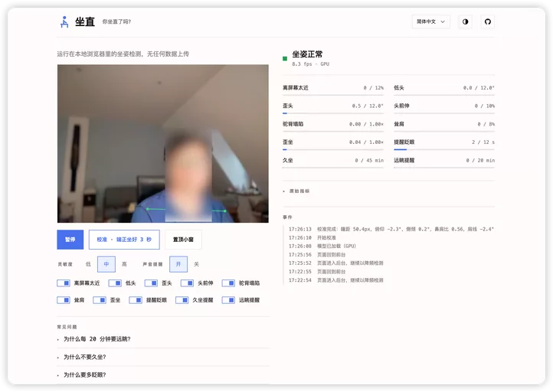Viewport: 553px width, 392px height.
Task: Click the 坐直 site title
Action: click(85, 22)
